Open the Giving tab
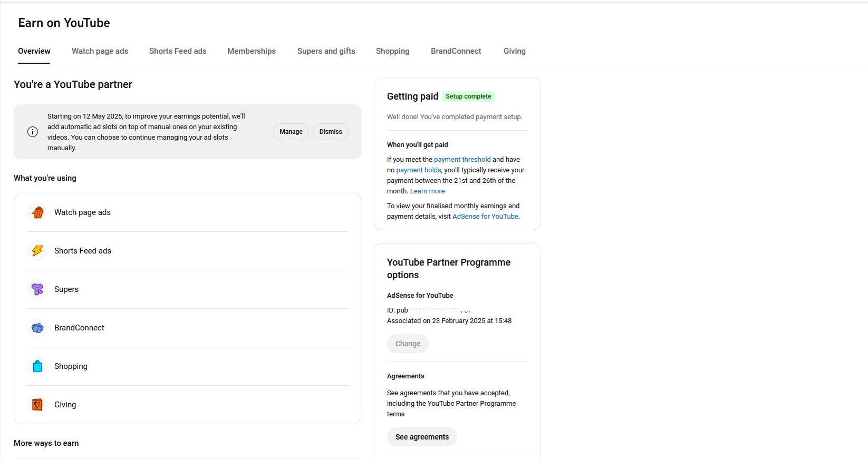The width and height of the screenshot is (868, 459). [515, 51]
